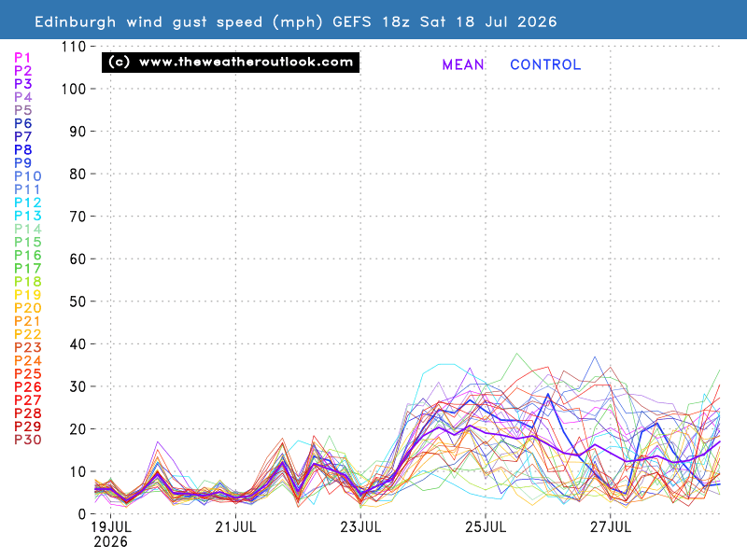Click the P2 legend label

(22, 71)
